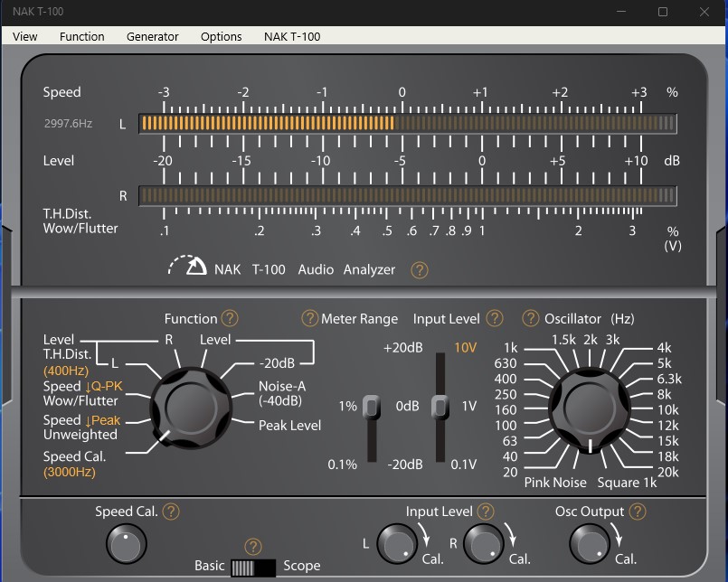Set oscillator frequency to 630 Hz
This screenshot has height=582, width=728.
click(506, 363)
